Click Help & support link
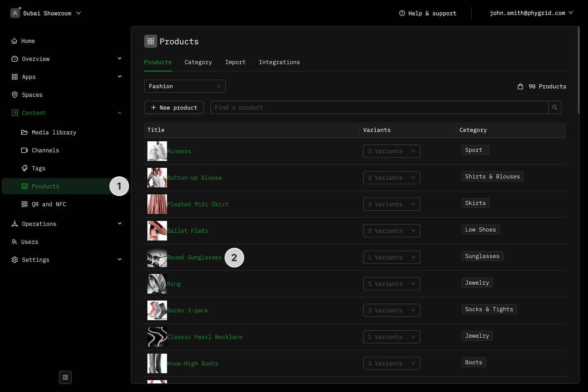The height and width of the screenshot is (392, 588). (x=428, y=13)
